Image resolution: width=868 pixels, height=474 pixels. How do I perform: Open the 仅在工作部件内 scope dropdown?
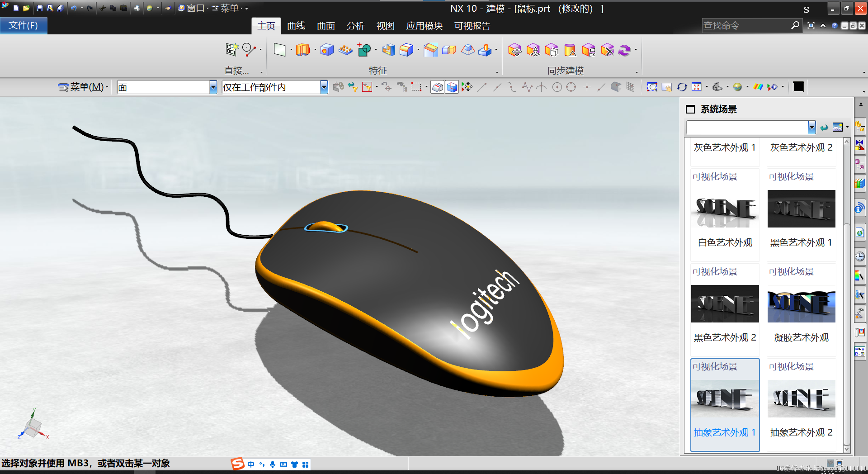click(x=324, y=87)
